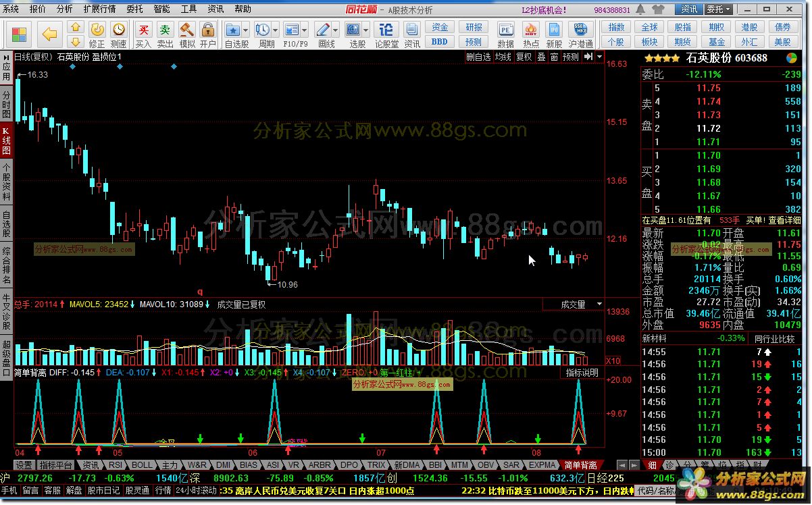
Task: Click the colorful pie icon beside 603688
Action: tap(790, 57)
